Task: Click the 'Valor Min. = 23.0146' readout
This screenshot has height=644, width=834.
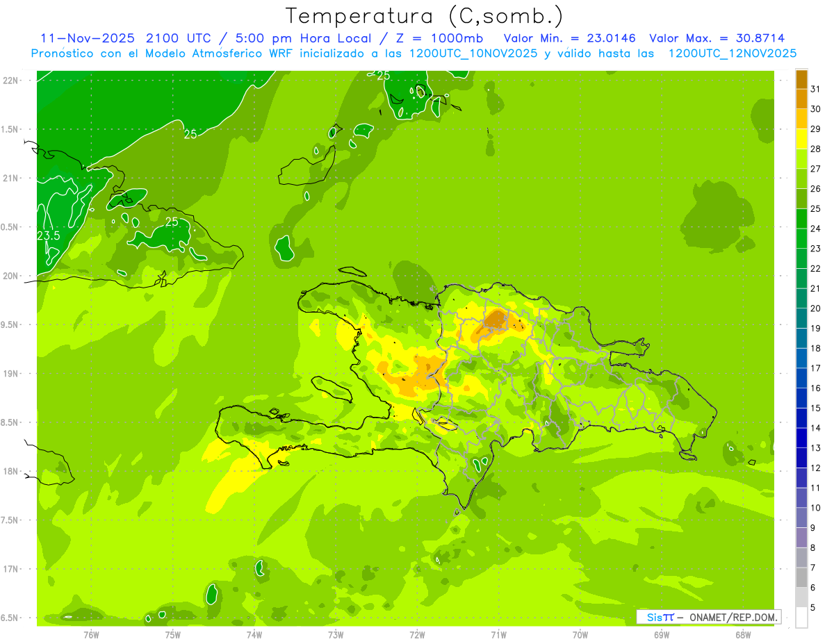Action: click(x=570, y=38)
